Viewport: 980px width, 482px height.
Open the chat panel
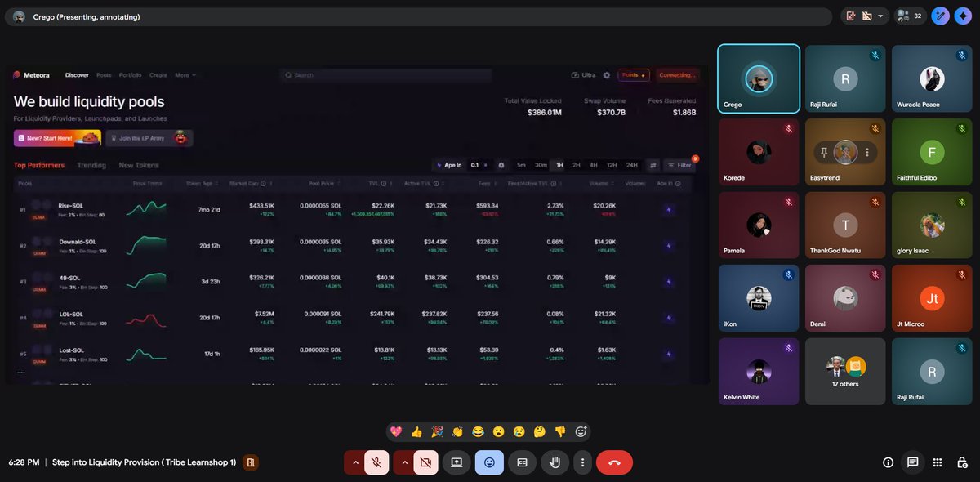click(913, 462)
